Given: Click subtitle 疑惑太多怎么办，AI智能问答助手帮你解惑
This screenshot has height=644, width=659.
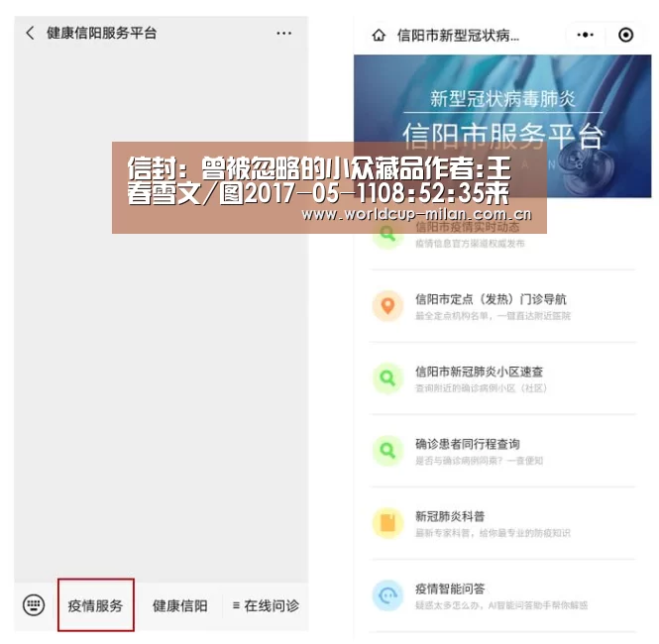Looking at the screenshot, I should 501,605.
